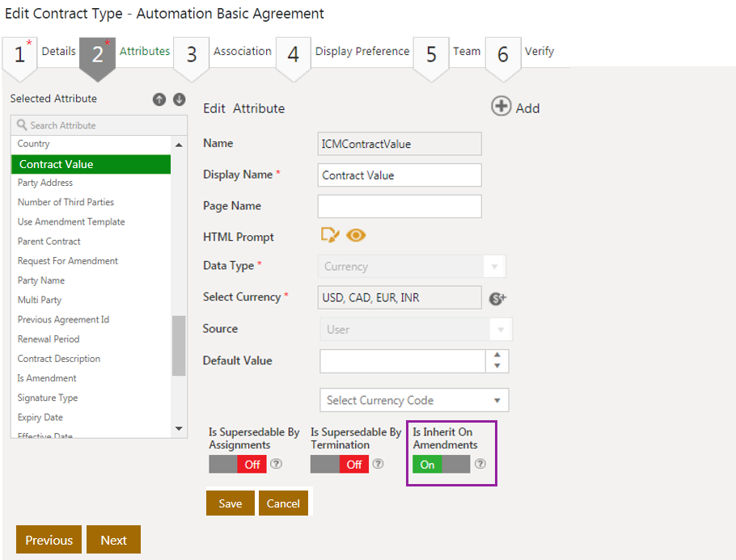Click the Next button
The height and width of the screenshot is (560, 736).
[x=113, y=540]
